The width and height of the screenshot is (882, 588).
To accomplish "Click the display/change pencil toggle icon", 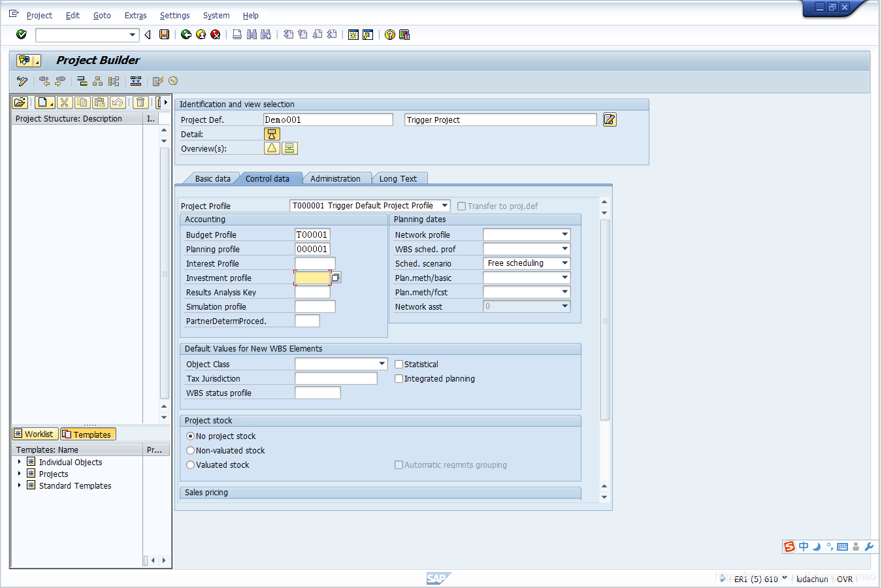I will coord(22,81).
